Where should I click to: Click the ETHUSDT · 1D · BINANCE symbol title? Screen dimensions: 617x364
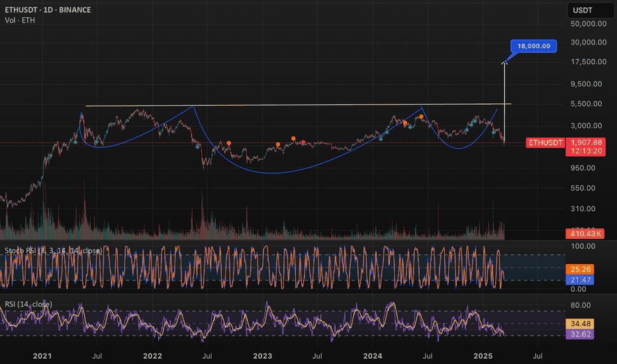48,10
